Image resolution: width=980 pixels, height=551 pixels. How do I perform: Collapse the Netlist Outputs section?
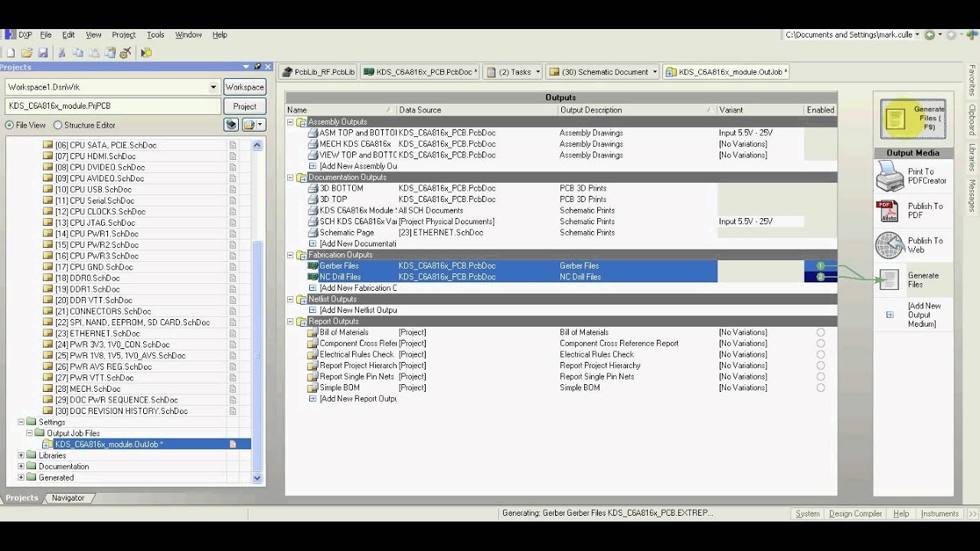coord(290,299)
